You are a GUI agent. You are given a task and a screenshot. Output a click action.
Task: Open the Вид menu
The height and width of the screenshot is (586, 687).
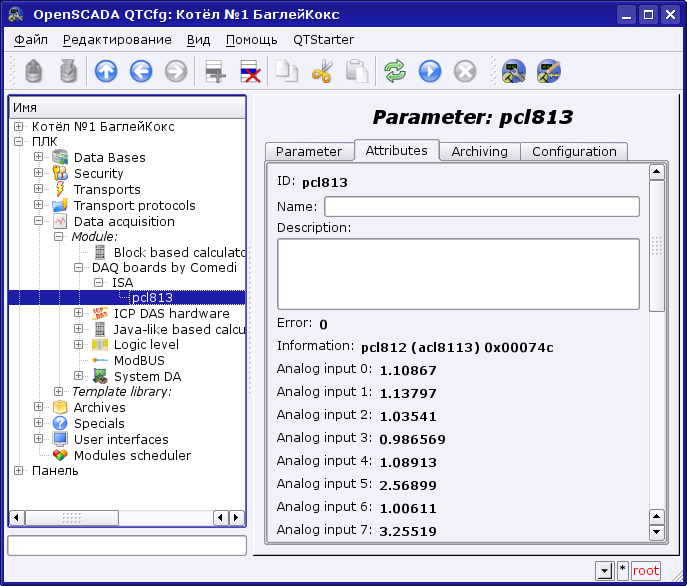click(x=198, y=39)
